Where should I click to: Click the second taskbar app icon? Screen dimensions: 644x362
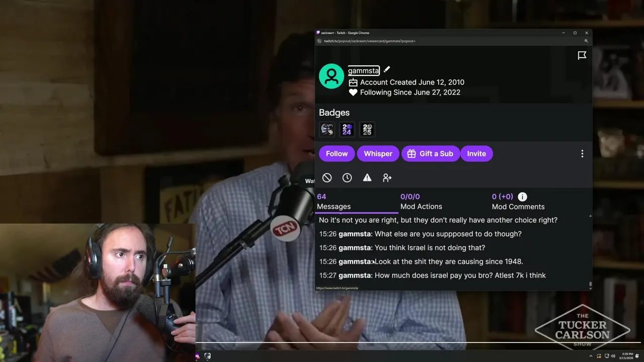(x=207, y=356)
